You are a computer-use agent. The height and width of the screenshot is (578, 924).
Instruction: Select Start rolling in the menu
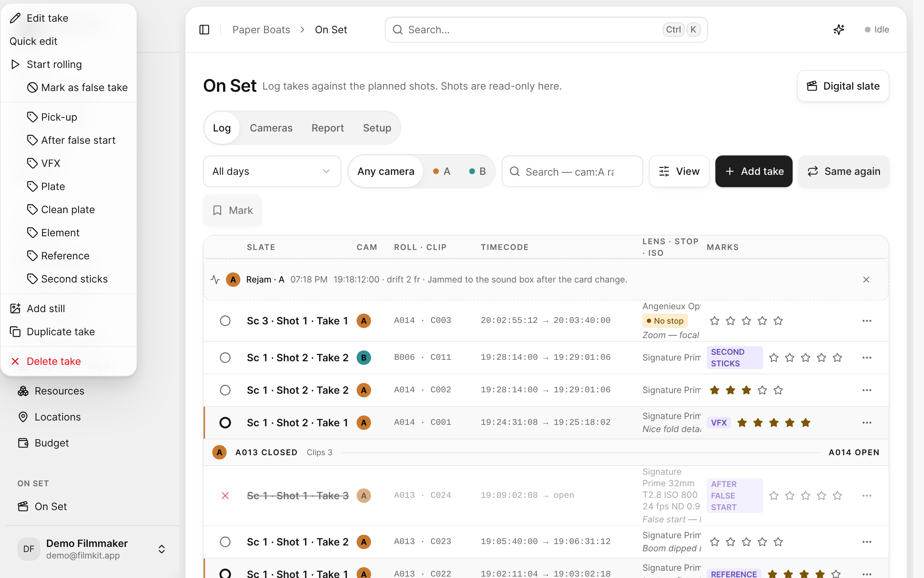(x=69, y=64)
